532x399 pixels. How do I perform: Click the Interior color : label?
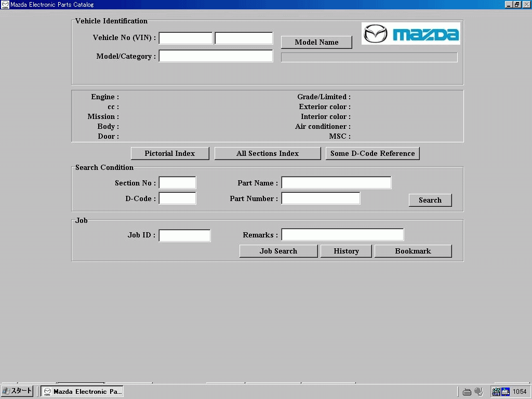[326, 116]
